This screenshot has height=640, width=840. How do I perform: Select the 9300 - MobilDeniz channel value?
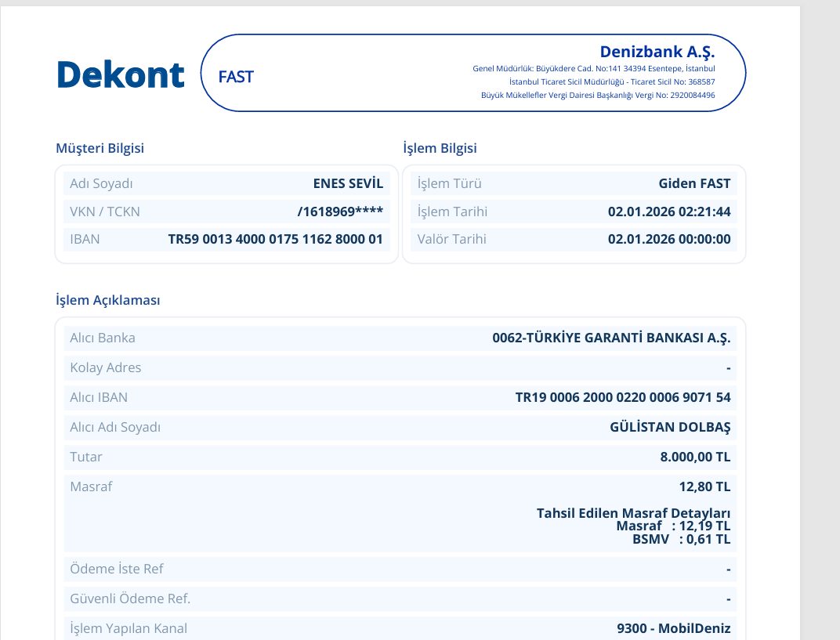[674, 628]
